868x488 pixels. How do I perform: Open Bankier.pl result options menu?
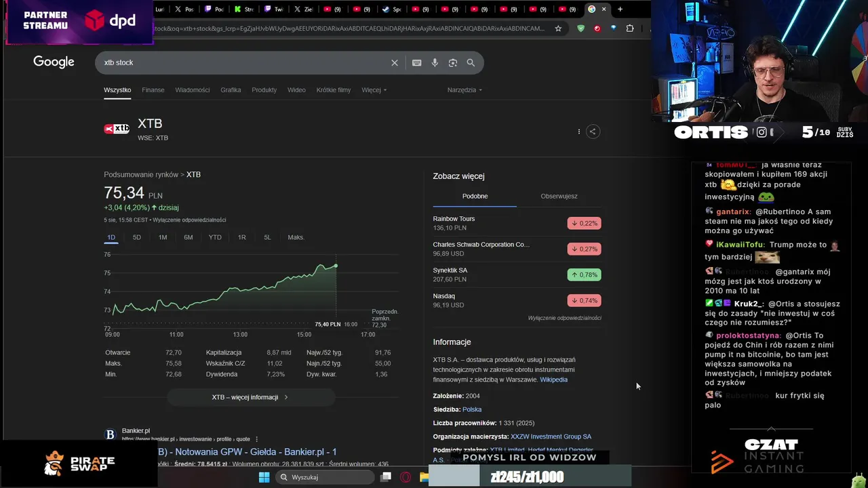[256, 439]
